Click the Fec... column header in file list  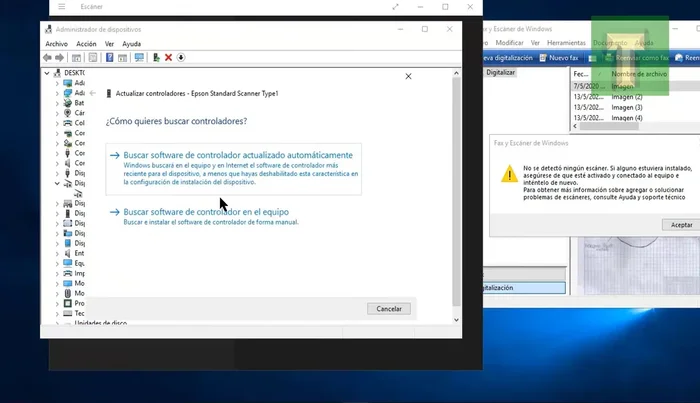[583, 74]
